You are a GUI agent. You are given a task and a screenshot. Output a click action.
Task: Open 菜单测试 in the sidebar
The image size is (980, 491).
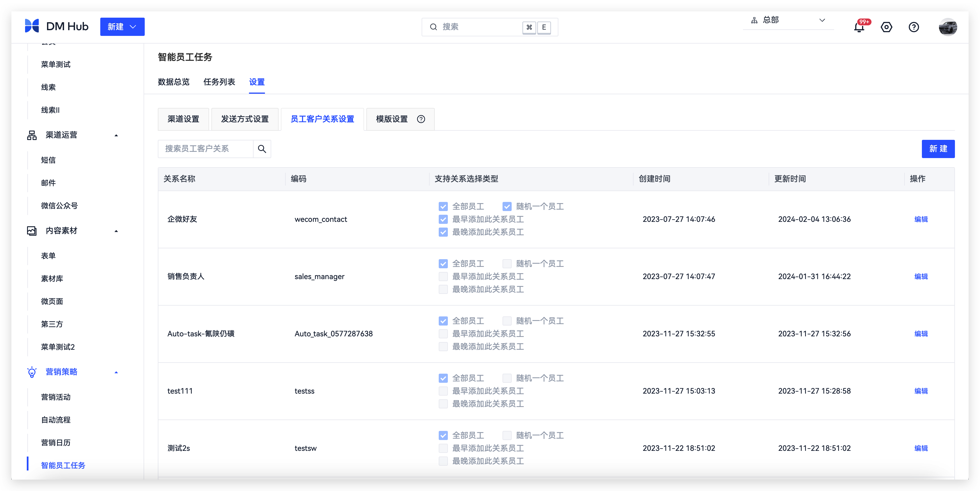pos(56,64)
